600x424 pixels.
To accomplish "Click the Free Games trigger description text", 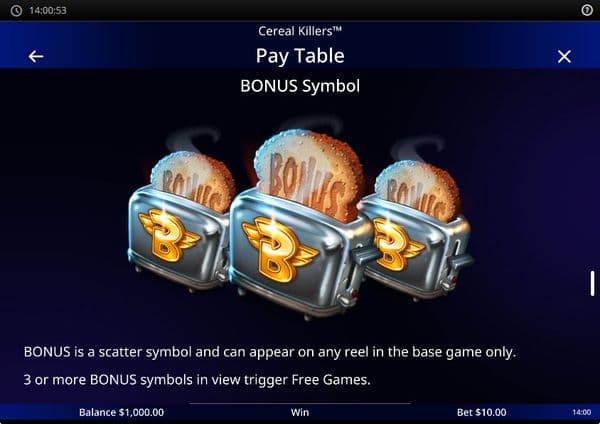I will coord(197,380).
